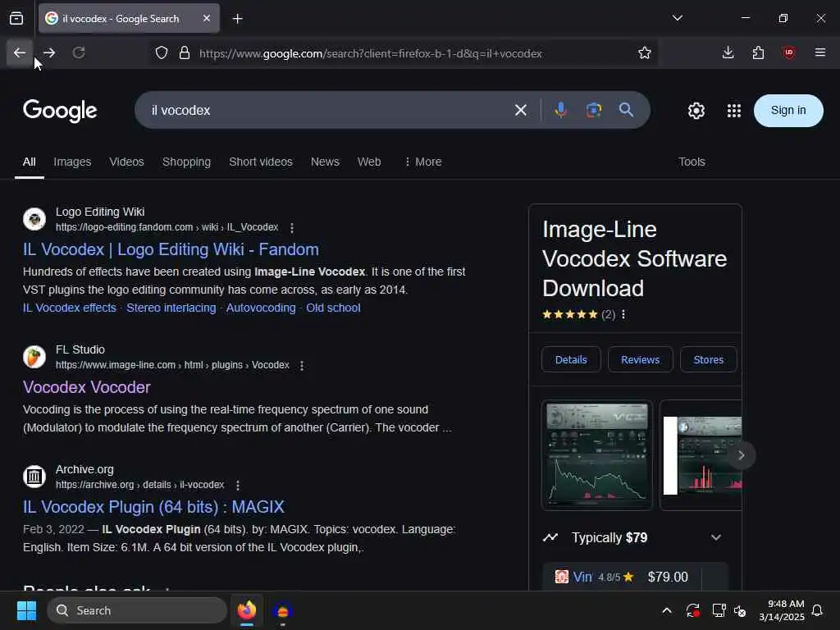Open a new tab with the plus button

point(237,19)
